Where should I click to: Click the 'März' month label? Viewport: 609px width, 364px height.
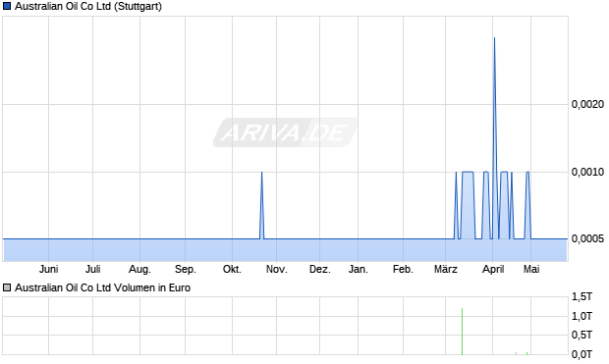[446, 269]
